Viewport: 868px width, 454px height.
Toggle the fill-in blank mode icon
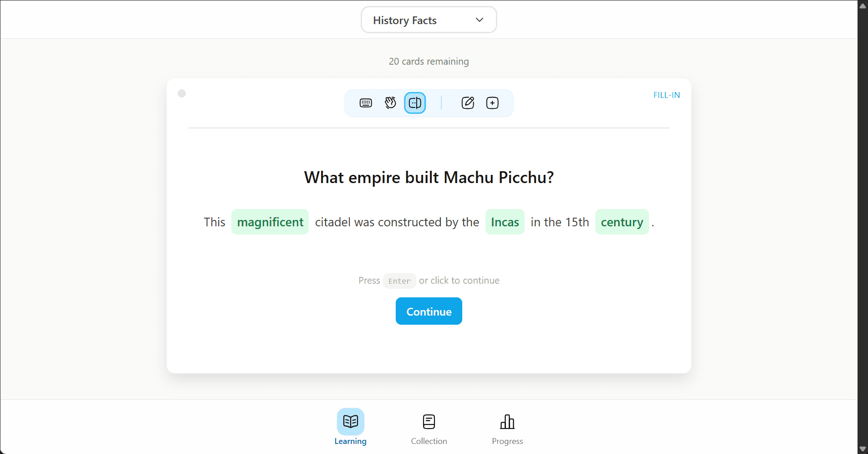[415, 103]
